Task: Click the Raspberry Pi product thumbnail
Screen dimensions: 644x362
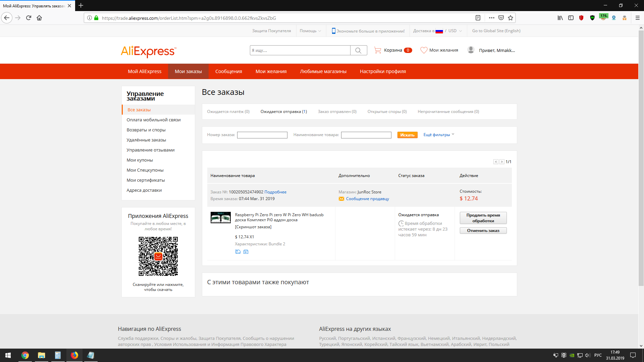Action: [220, 218]
